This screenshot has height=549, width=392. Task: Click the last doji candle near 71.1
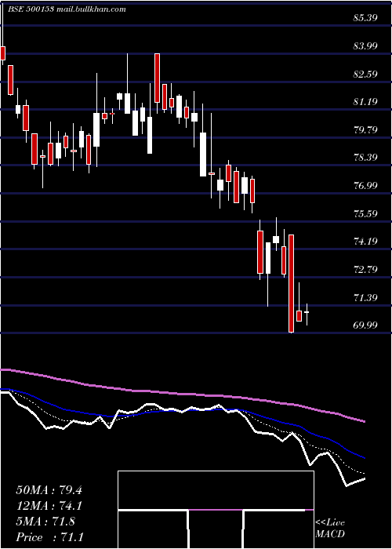[307, 312]
